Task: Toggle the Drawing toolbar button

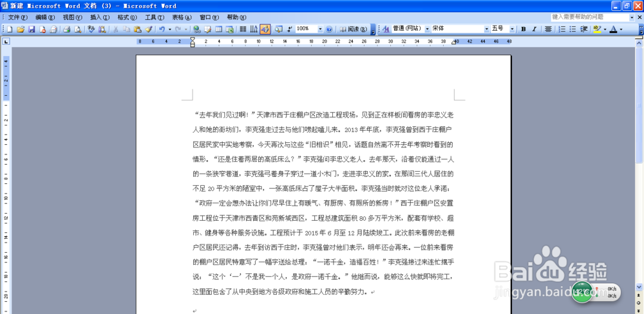Action: (x=265, y=29)
